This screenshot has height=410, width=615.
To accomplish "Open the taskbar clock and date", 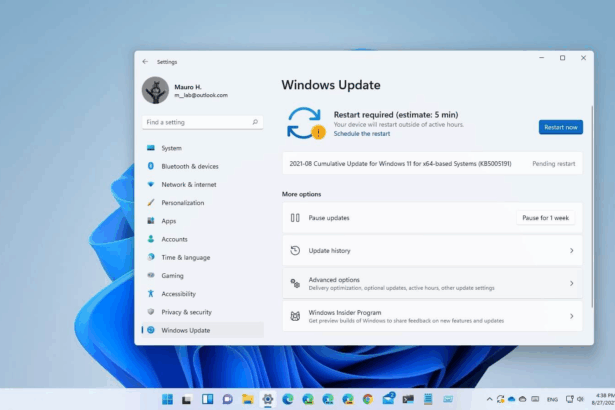I will [x=603, y=399].
